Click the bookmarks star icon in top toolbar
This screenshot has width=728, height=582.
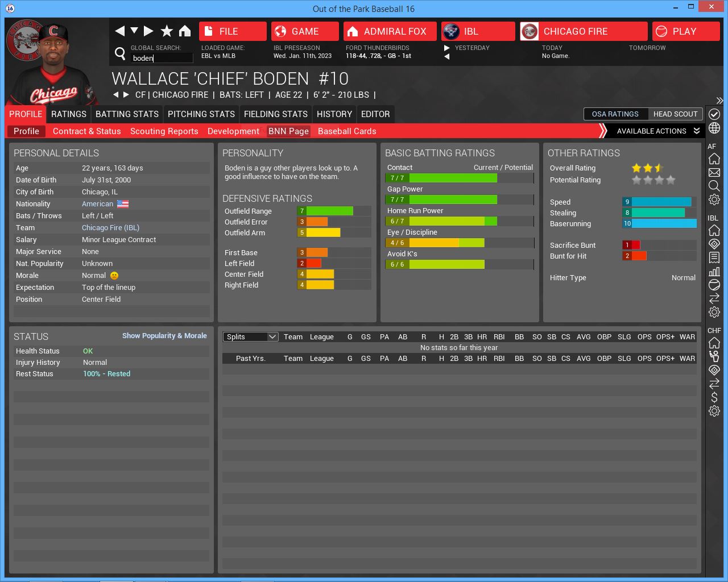167,31
